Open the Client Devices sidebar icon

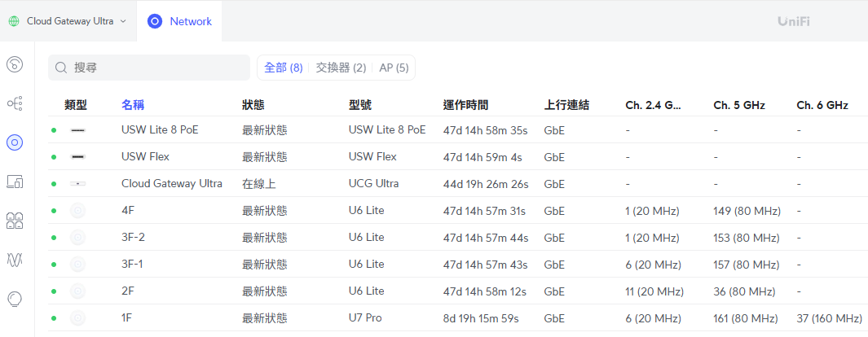pyautogui.click(x=15, y=182)
